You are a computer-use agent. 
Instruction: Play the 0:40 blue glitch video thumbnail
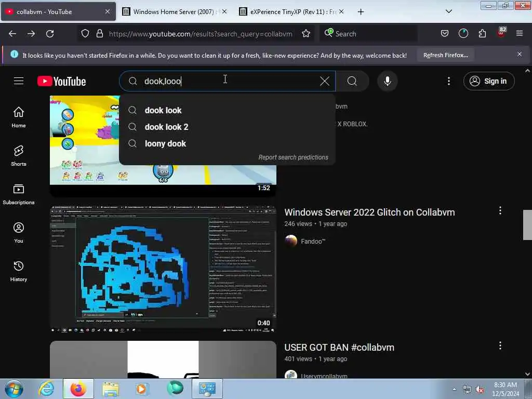pyautogui.click(x=163, y=269)
